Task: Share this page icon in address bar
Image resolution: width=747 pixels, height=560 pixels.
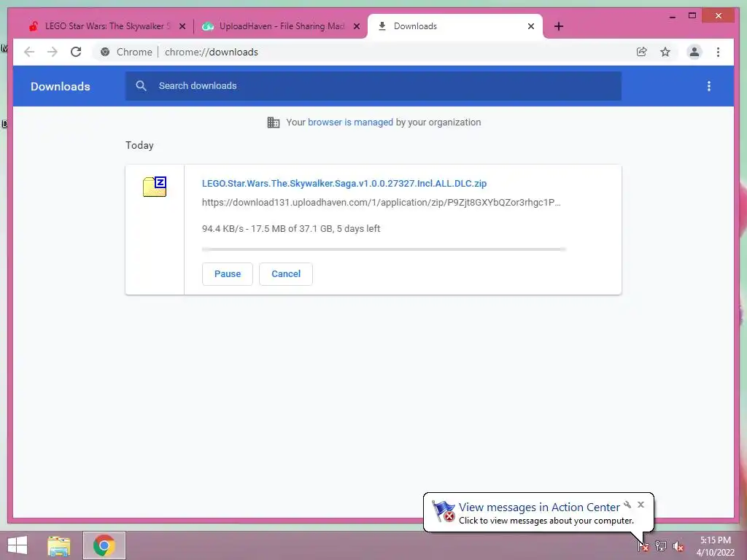Action: (x=642, y=52)
